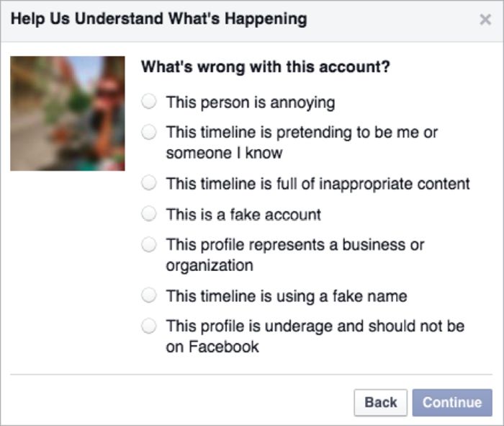Click the 'This is a fake account' label text

(x=243, y=214)
